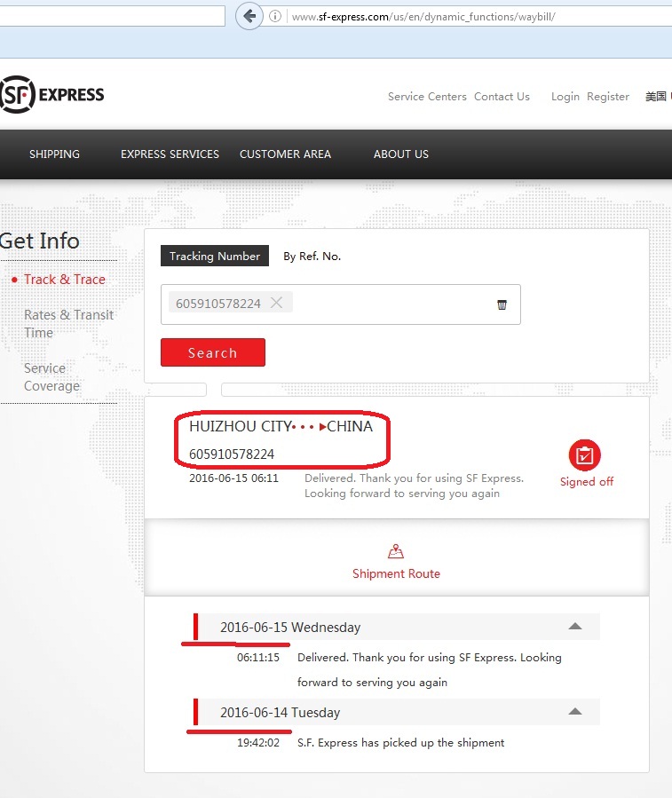Click the Signed off status icon
The width and height of the screenshot is (672, 798).
pos(584,455)
